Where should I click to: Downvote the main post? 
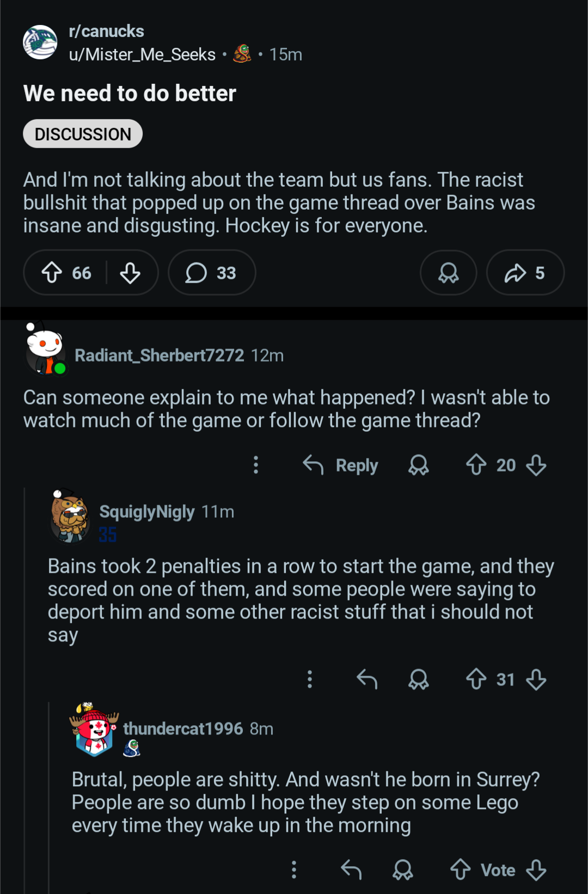130,273
